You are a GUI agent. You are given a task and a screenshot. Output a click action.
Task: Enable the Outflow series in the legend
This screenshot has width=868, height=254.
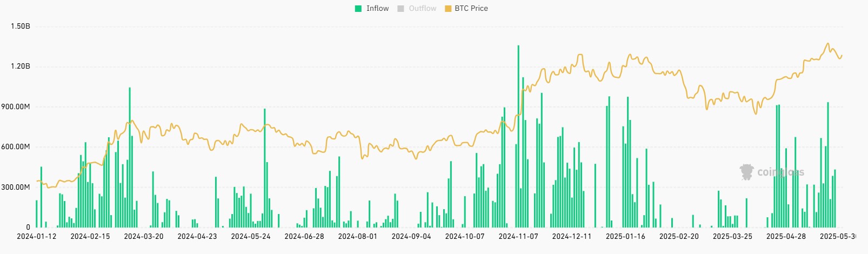[x=423, y=9]
